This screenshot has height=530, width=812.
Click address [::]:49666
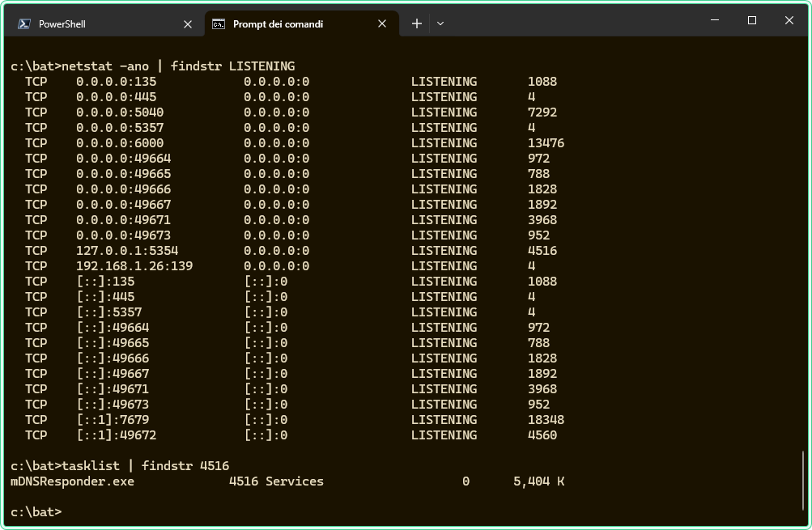[x=113, y=358]
